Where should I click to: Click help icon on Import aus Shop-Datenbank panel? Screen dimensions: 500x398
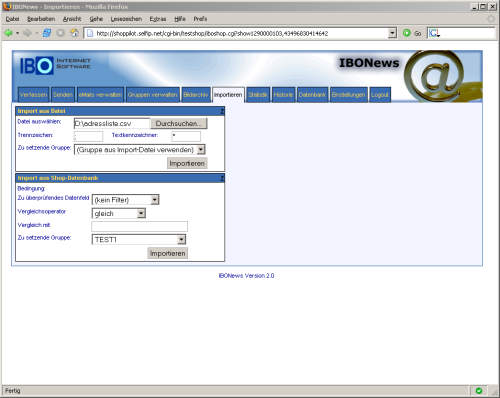222,178
